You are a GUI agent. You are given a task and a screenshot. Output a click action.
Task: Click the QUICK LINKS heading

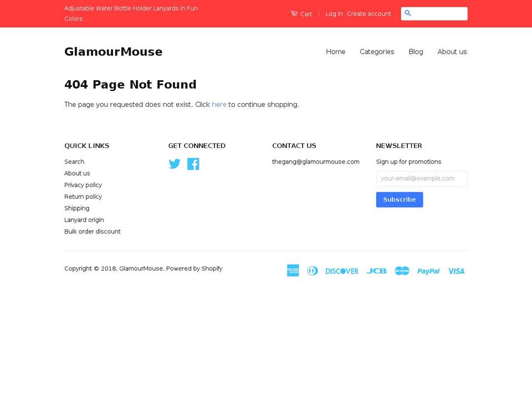point(86,146)
